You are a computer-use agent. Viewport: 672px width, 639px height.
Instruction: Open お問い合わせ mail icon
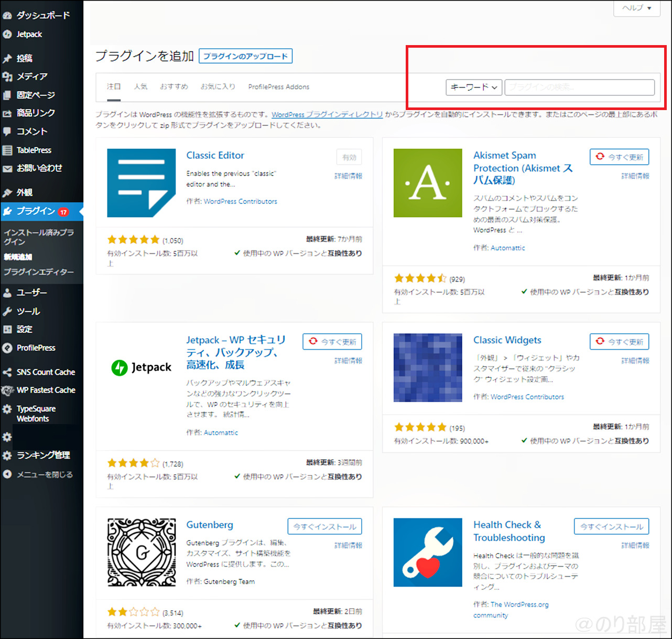tap(7, 169)
